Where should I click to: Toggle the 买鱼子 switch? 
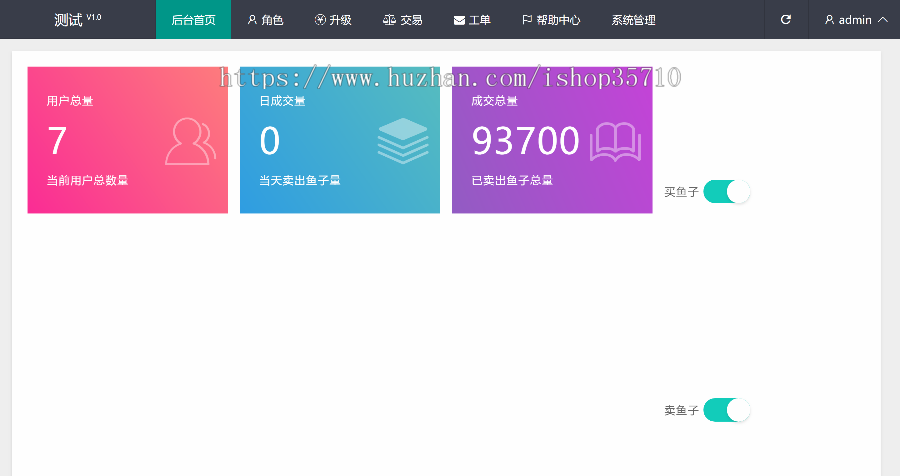pos(727,192)
